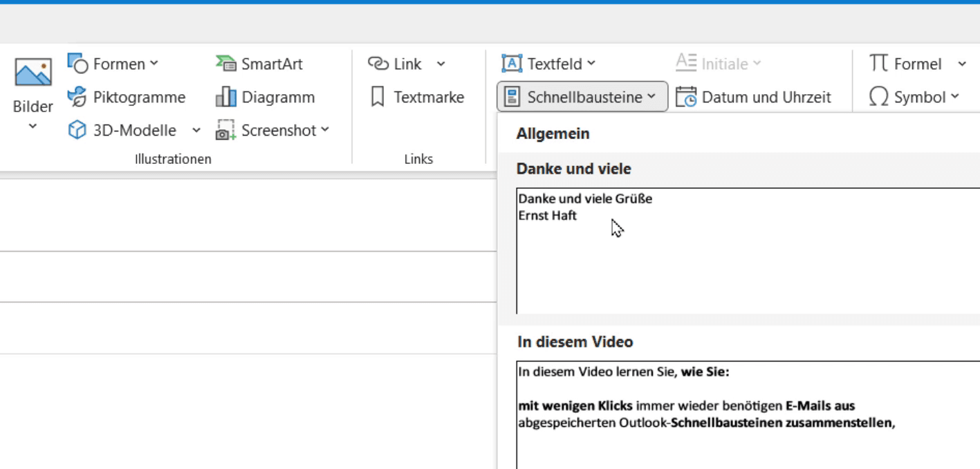Click the Textfeld icon

point(511,64)
